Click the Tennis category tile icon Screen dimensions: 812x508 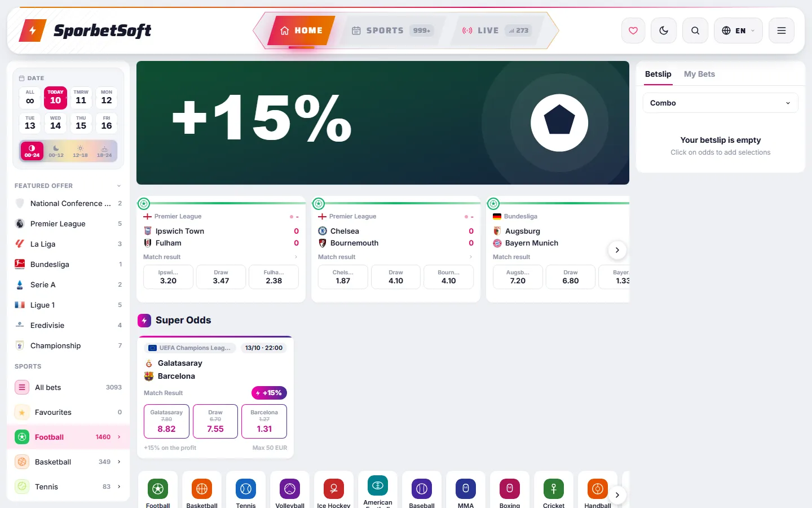pyautogui.click(x=246, y=488)
